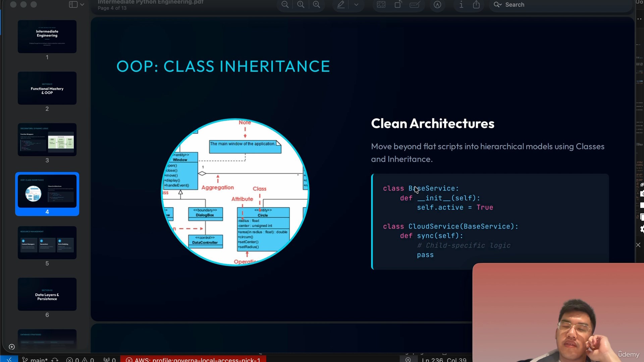Click the 'self.active = True' code line

pyautogui.click(x=455, y=207)
